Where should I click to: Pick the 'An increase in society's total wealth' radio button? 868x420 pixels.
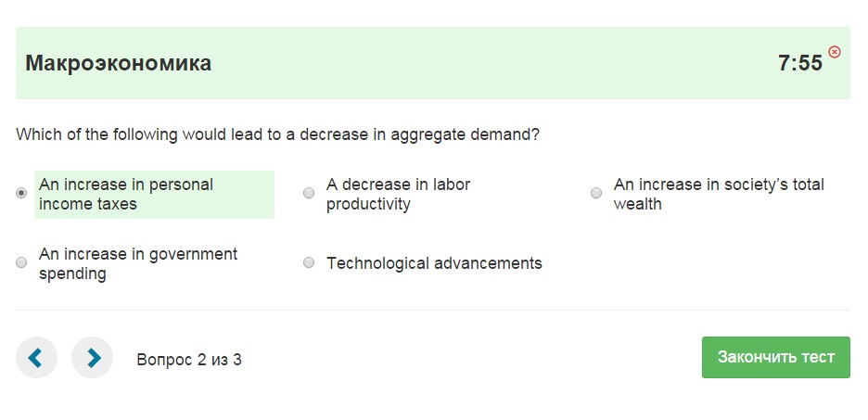tap(596, 193)
